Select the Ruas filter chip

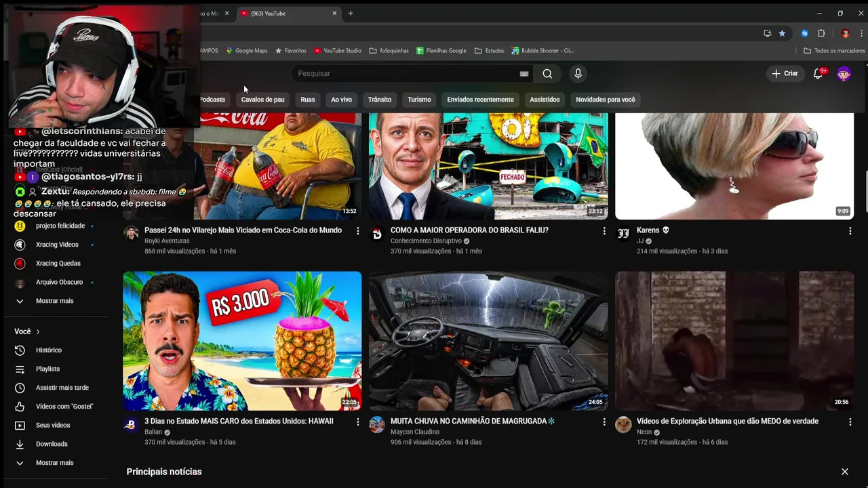pyautogui.click(x=308, y=100)
